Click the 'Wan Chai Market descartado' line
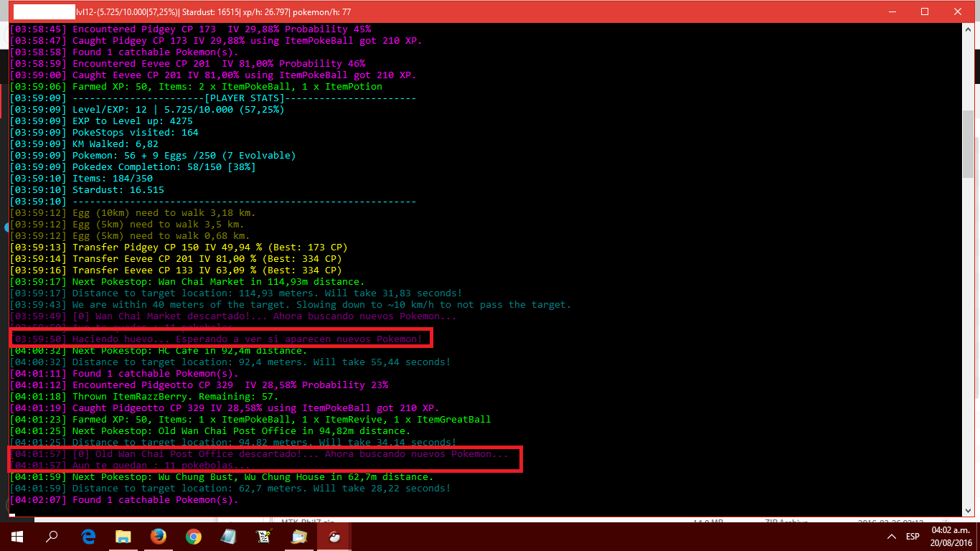Screen dimensions: 980x551 click(x=233, y=316)
